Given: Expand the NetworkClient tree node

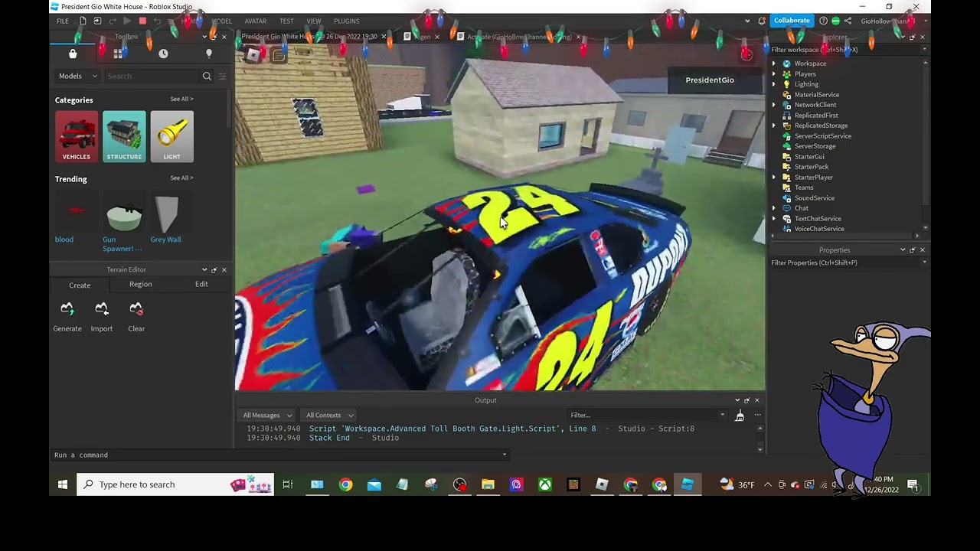Looking at the screenshot, I should (774, 105).
